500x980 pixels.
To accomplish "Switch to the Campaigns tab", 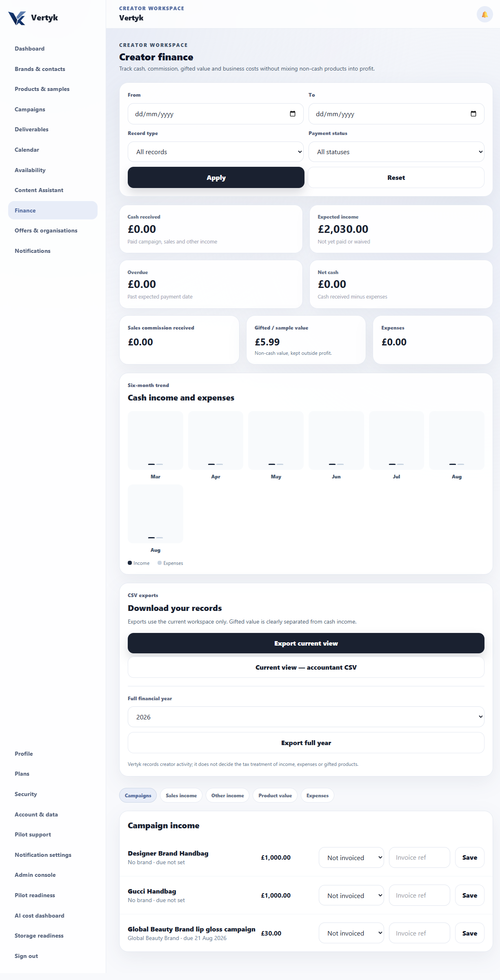I will tap(138, 795).
